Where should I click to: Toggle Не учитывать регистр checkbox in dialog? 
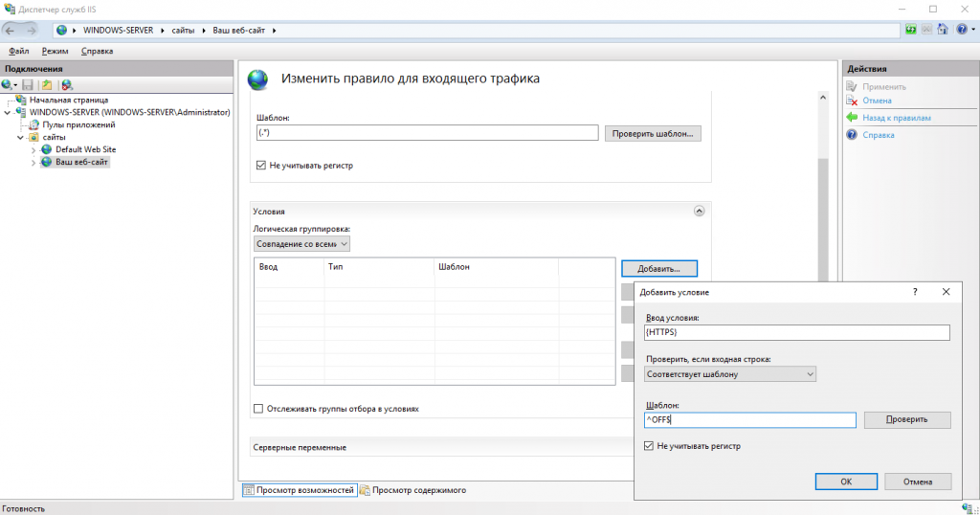click(x=649, y=446)
